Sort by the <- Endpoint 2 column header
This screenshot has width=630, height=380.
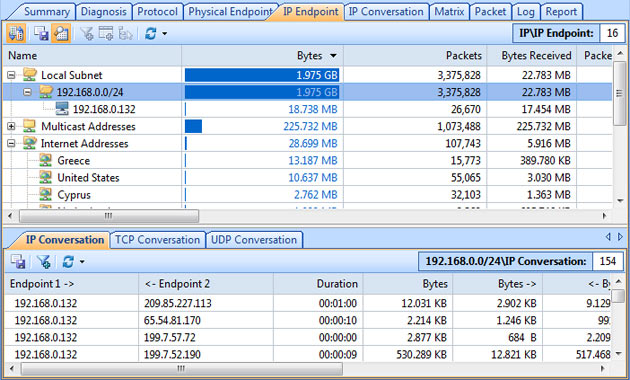[x=206, y=284]
